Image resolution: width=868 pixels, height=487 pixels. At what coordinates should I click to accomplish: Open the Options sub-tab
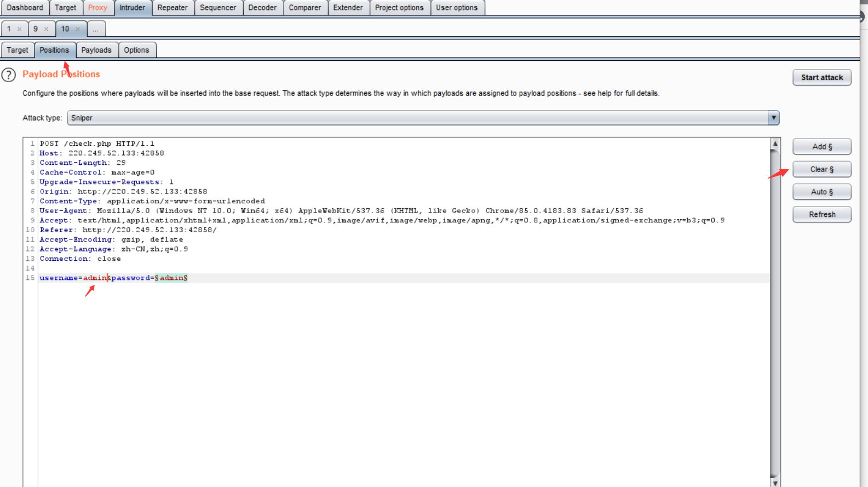(x=136, y=50)
